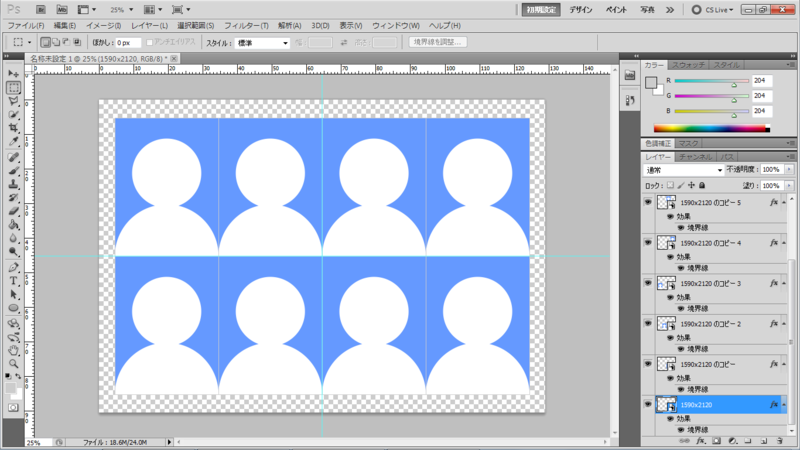Open the 塗り fill slider arrow
The image size is (800, 450).
pos(789,186)
